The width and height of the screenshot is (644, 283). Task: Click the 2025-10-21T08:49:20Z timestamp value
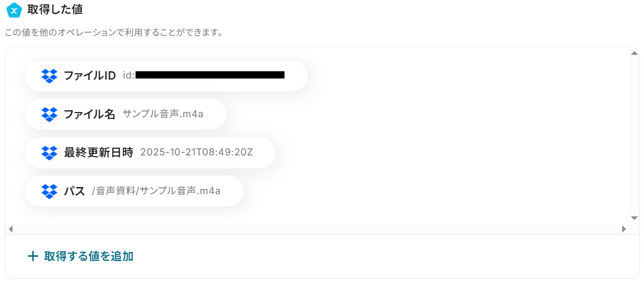[197, 153]
